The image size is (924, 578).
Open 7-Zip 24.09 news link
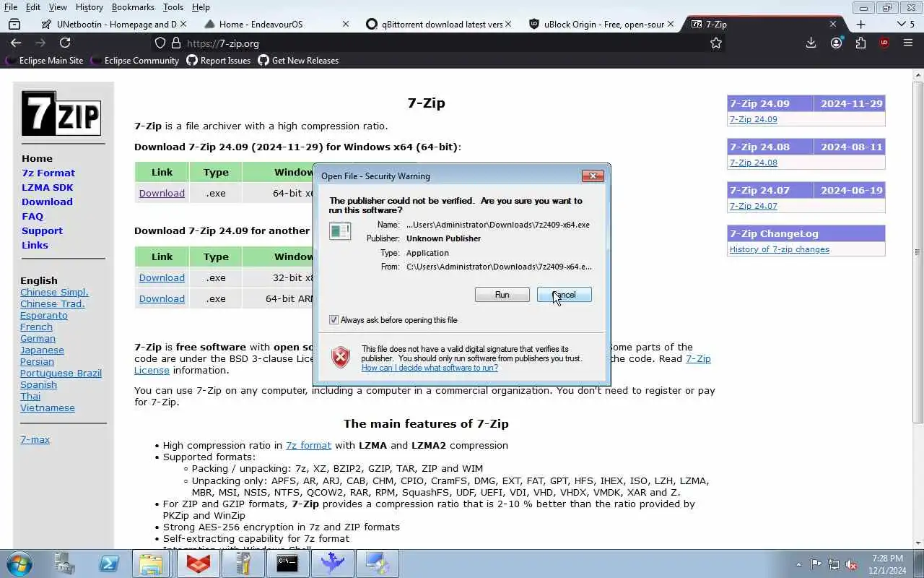pyautogui.click(x=753, y=119)
